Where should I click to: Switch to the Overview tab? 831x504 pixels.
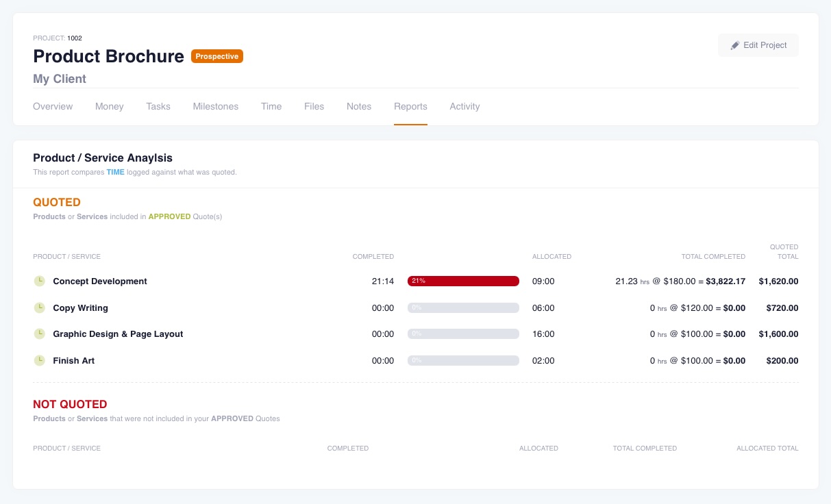pos(53,106)
